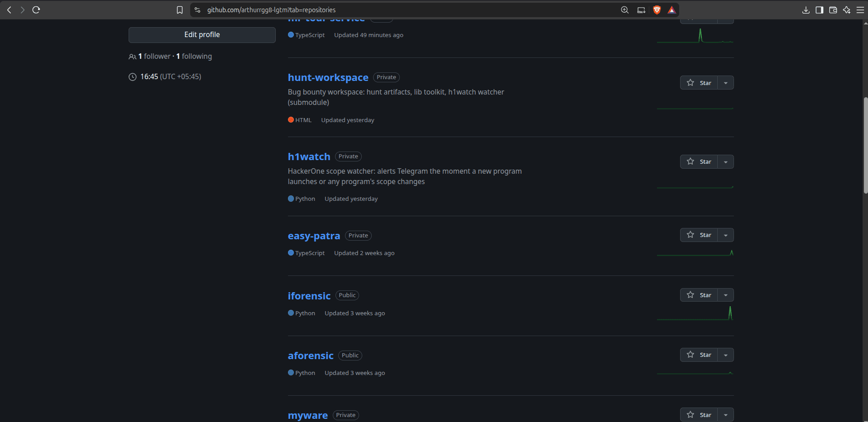Click the zoom magnifier icon in address bar

click(625, 10)
